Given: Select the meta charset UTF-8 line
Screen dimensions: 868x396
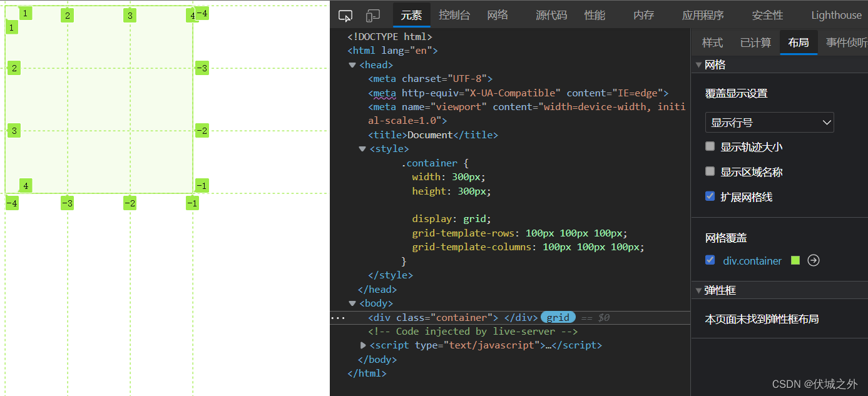Looking at the screenshot, I should (431, 79).
